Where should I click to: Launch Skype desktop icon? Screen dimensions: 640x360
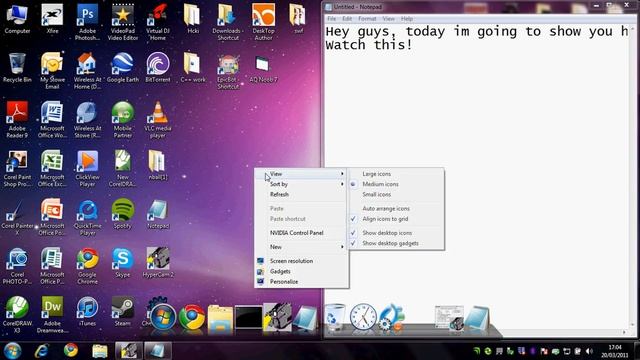[x=123, y=263]
